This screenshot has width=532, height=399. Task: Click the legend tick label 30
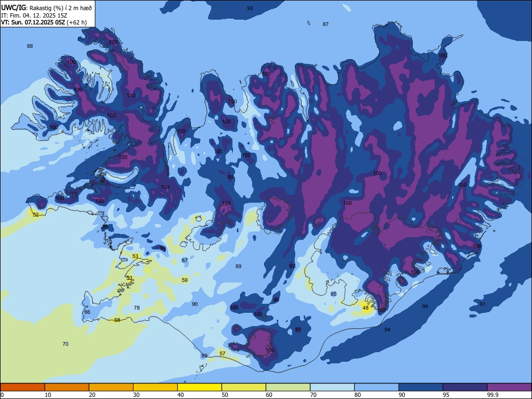coord(136,395)
